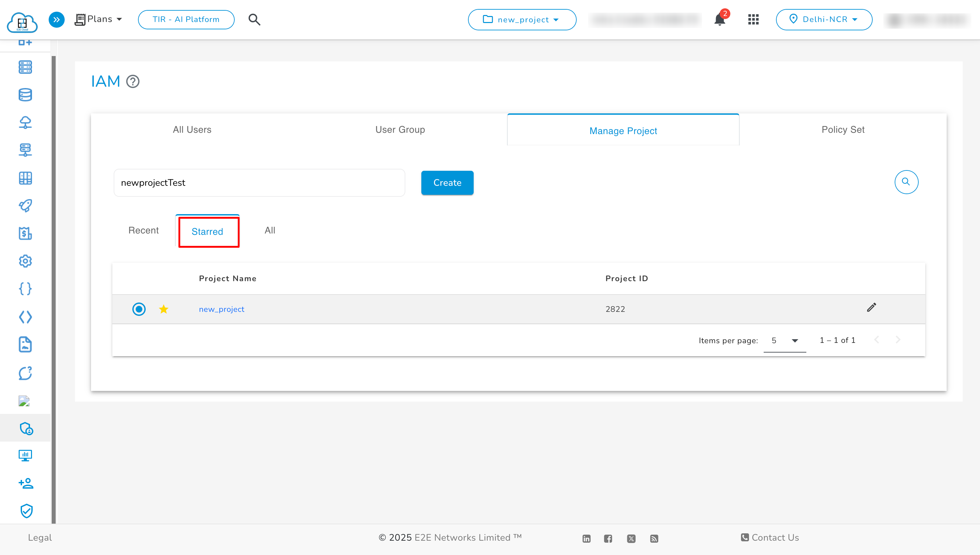Select the new_project radio button
Screen dimensions: 980x555
click(x=139, y=309)
